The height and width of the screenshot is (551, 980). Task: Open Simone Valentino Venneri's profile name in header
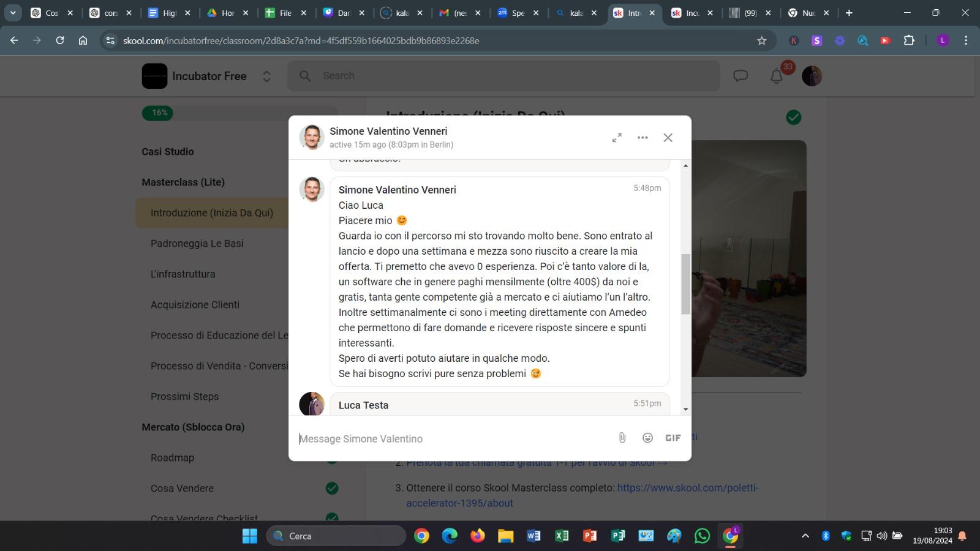(388, 131)
